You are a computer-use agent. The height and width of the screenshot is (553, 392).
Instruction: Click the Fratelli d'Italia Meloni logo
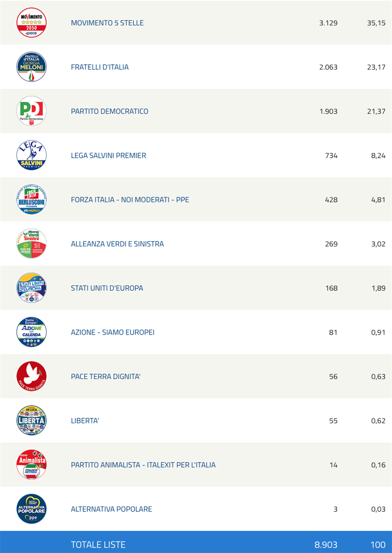point(31,67)
